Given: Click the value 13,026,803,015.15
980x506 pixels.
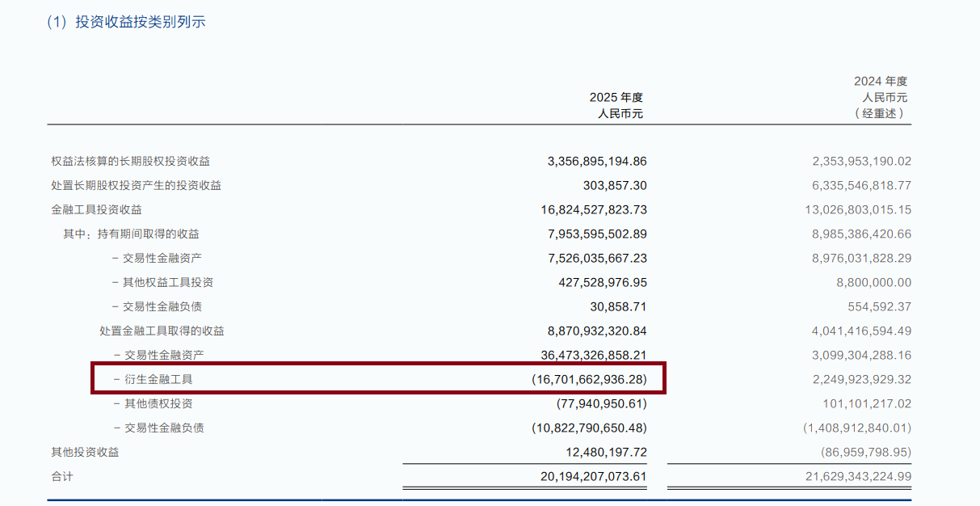Looking at the screenshot, I should tap(859, 210).
